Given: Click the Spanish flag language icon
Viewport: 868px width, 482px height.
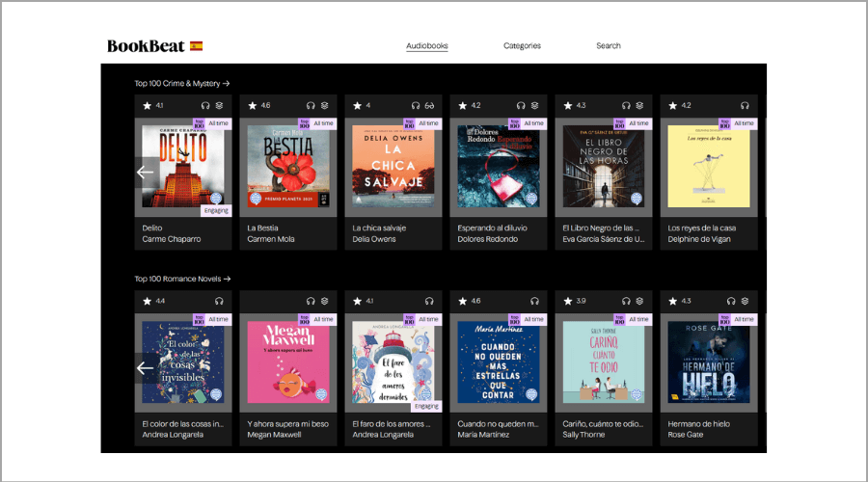Looking at the screenshot, I should (x=196, y=46).
